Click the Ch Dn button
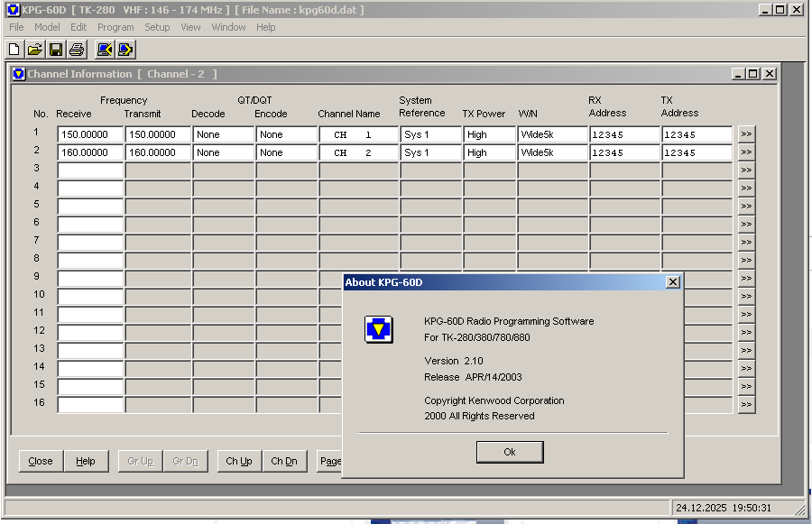This screenshot has height=524, width=812. coord(284,461)
